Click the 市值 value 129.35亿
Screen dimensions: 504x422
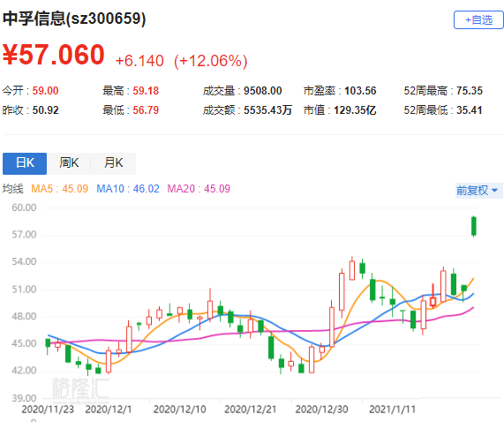pos(355,110)
